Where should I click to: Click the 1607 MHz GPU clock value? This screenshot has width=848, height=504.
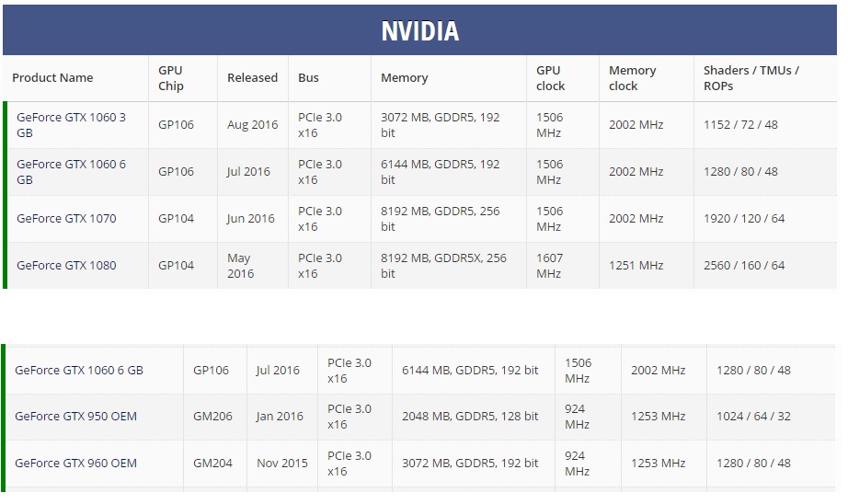(549, 266)
